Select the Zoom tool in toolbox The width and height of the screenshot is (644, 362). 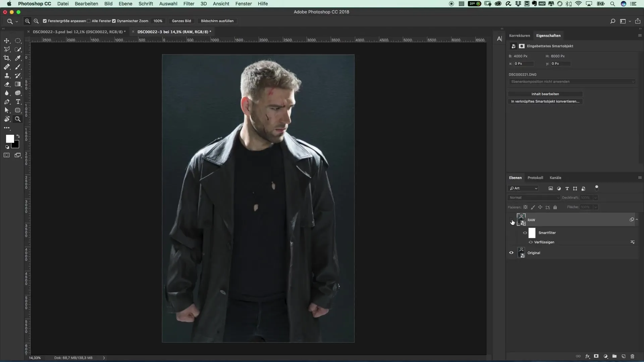click(x=18, y=119)
